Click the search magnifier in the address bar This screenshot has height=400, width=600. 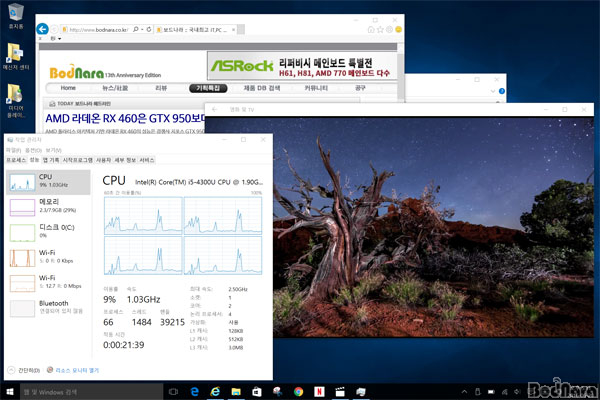tap(135, 29)
